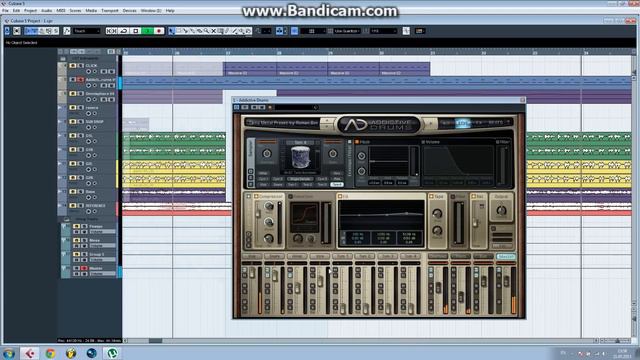
Task: Select the Kick channel button
Action: 252,256
